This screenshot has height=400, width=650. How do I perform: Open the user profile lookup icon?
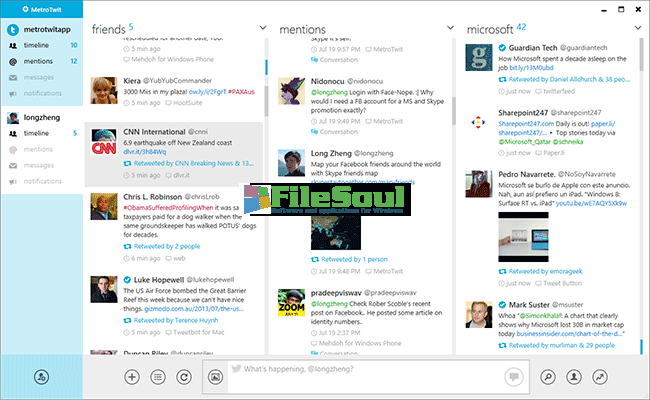tap(575, 377)
